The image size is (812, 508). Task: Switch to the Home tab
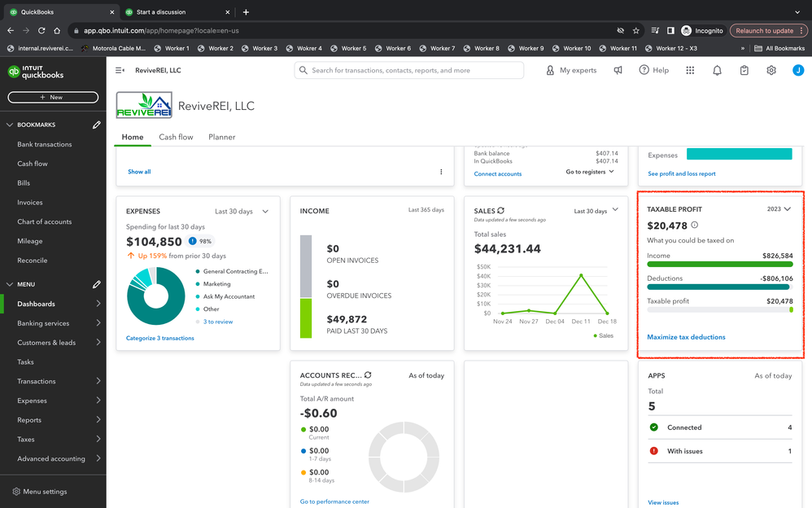coord(133,137)
